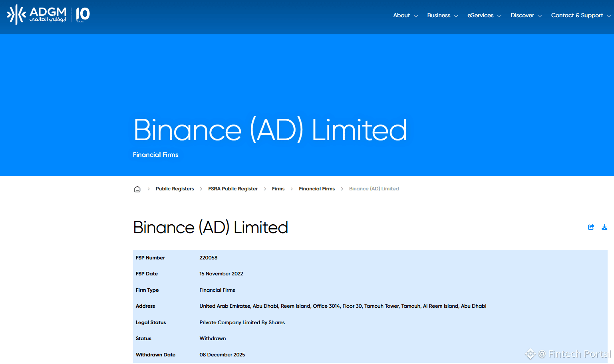614x364 pixels.
Task: Select the FSP Number value 220058
Action: tap(209, 258)
